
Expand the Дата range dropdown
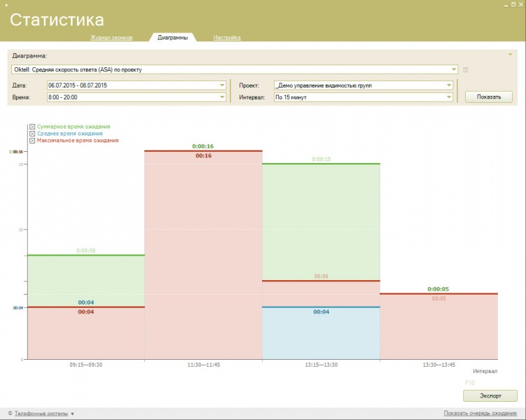coord(222,85)
